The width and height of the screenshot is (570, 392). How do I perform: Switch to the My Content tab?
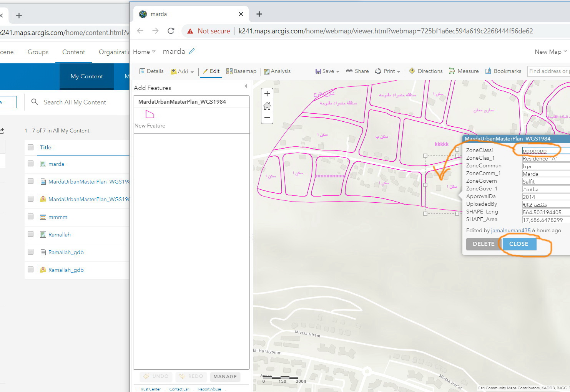click(86, 76)
